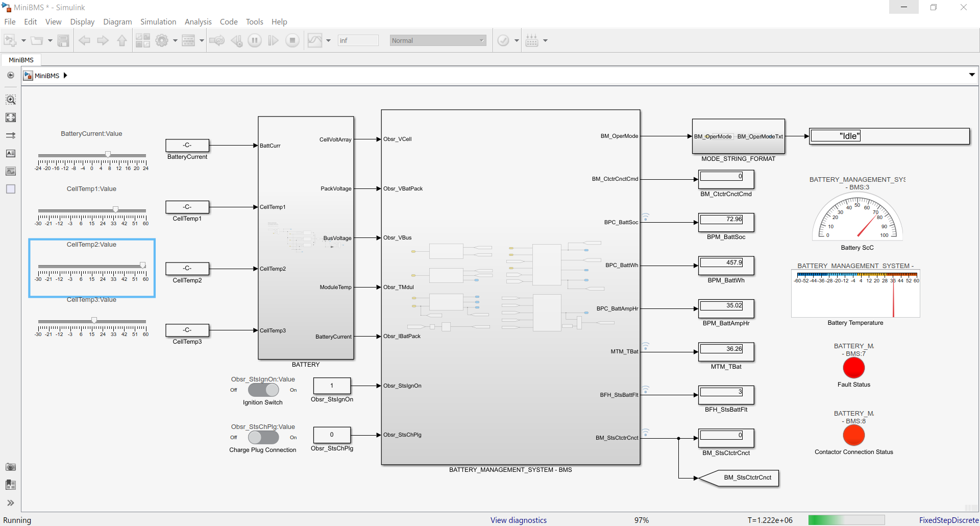Expand the palette with double chevron
Image resolution: width=980 pixels, height=526 pixels.
[x=11, y=503]
